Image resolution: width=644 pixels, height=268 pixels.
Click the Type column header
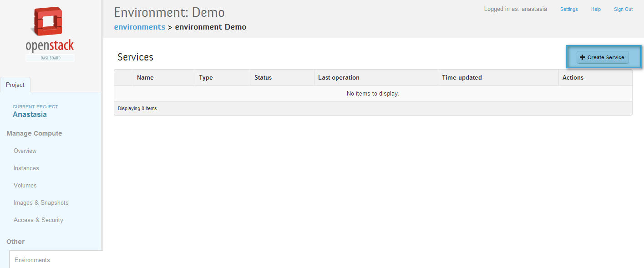pyautogui.click(x=206, y=77)
